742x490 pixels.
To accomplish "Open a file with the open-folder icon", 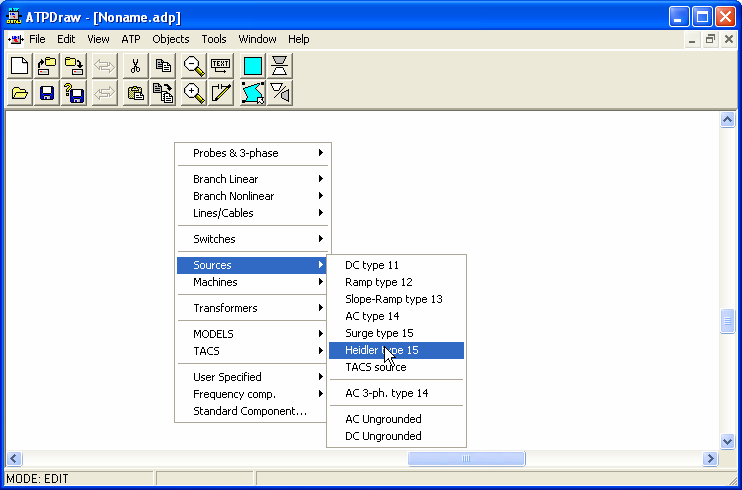I will point(20,93).
